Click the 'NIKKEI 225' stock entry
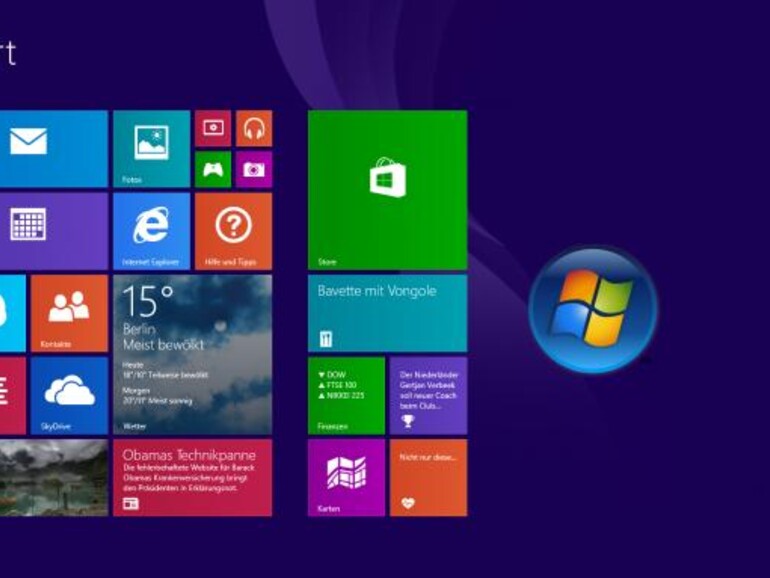Screen dimensions: 770x578 (341, 395)
